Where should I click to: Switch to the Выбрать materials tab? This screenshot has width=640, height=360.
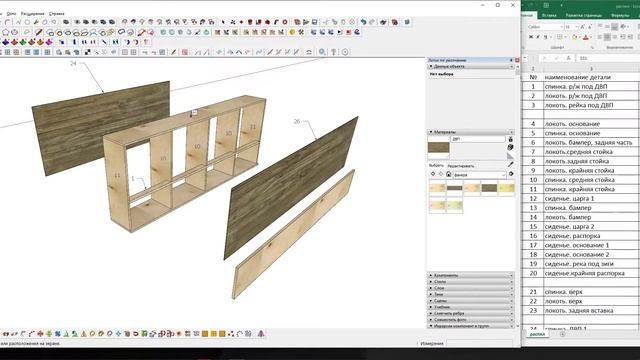pyautogui.click(x=436, y=166)
